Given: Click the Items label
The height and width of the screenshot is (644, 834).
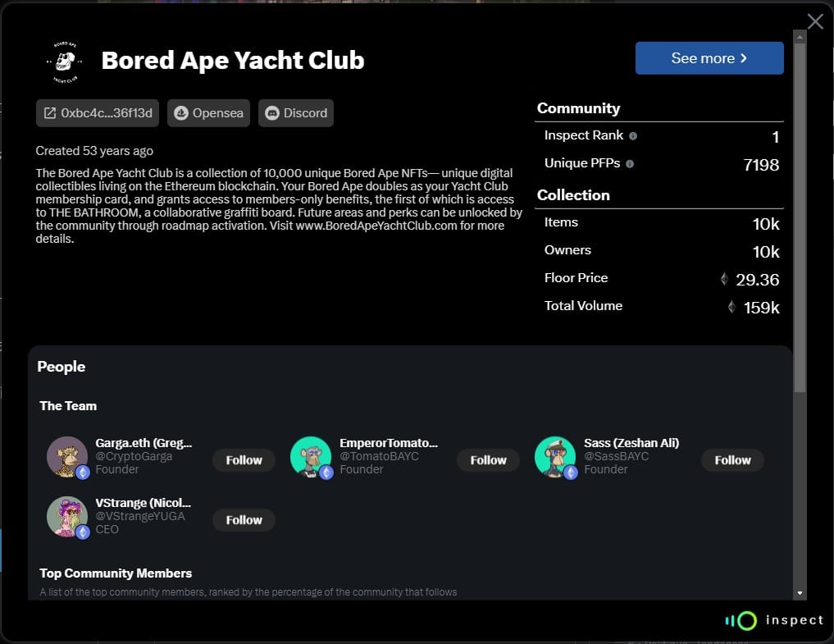Looking at the screenshot, I should pos(561,222).
